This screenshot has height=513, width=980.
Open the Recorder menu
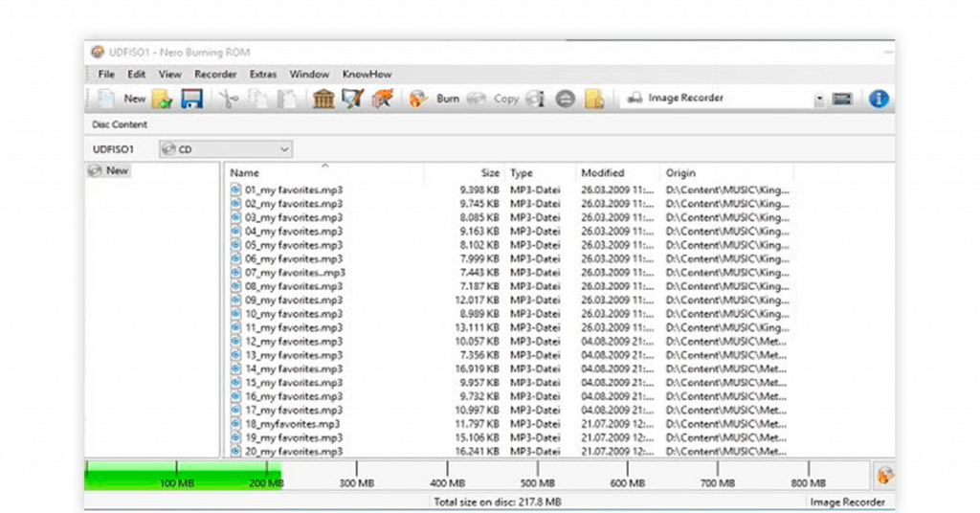[215, 74]
